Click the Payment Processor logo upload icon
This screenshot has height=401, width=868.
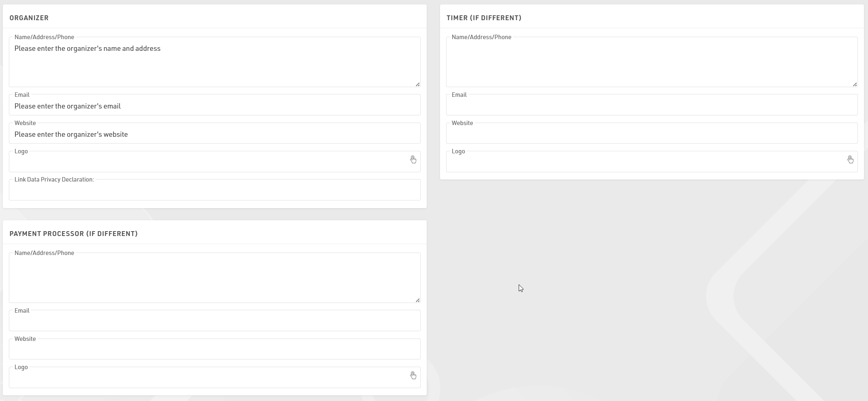413,376
